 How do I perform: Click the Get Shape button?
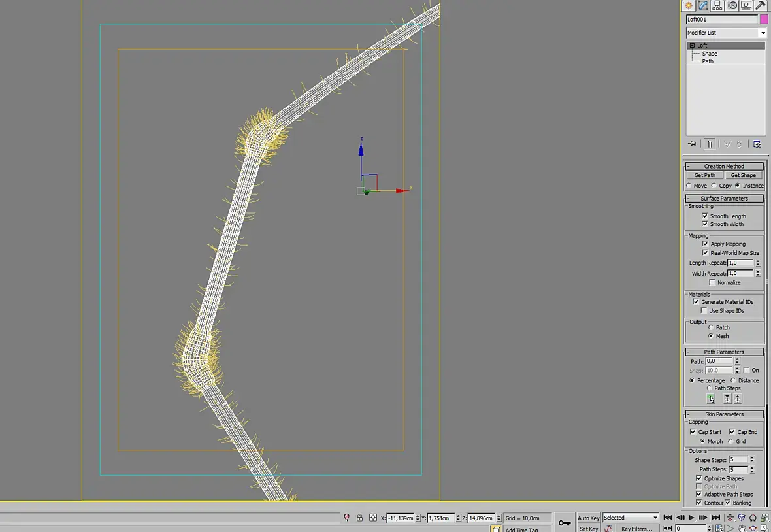743,175
